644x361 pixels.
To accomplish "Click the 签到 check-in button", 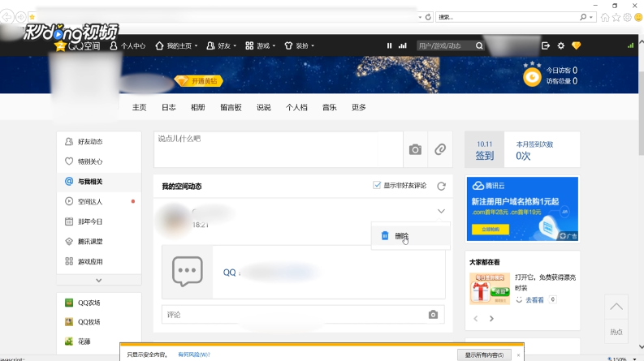I will coord(485,150).
